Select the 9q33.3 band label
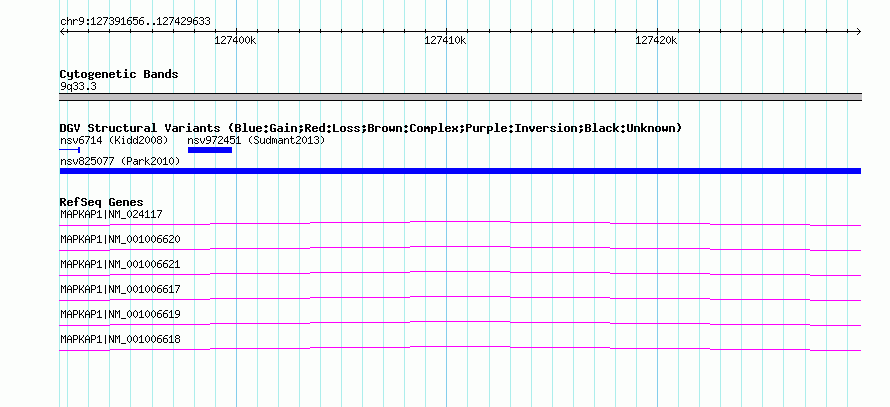This screenshot has height=407, width=890. (78, 87)
